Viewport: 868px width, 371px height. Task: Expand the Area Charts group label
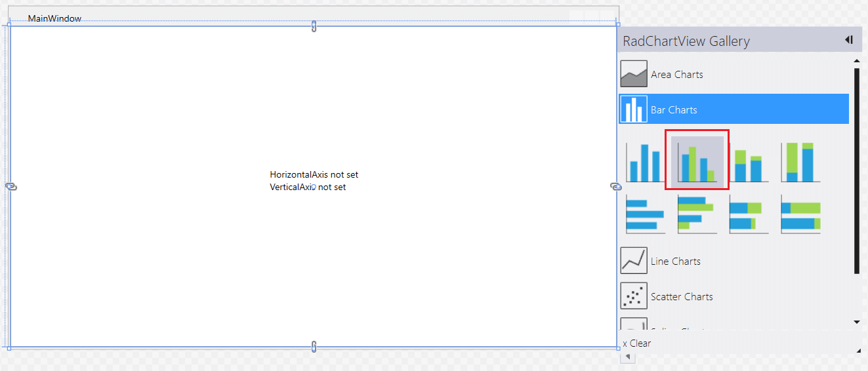(x=677, y=75)
